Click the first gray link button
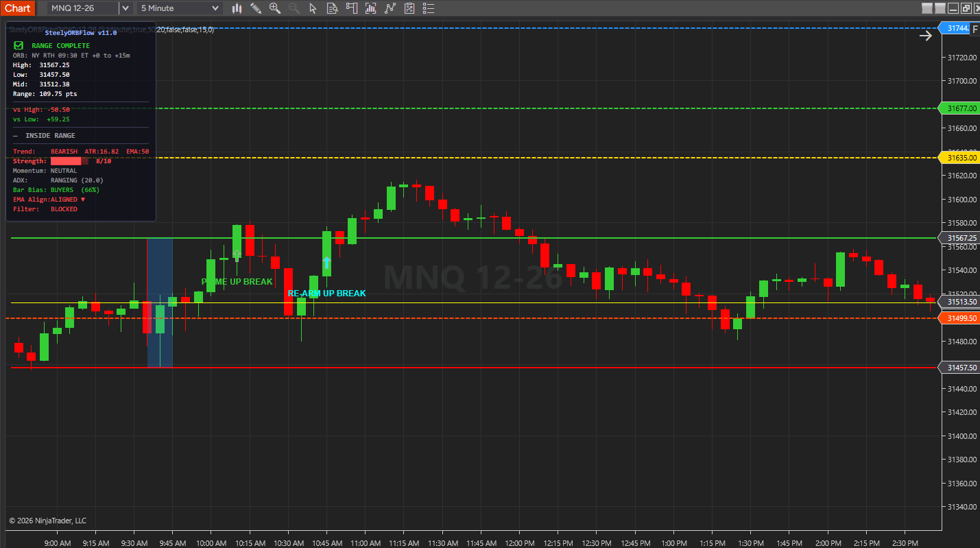Screen dimensions: 980x548 (x=927, y=8)
